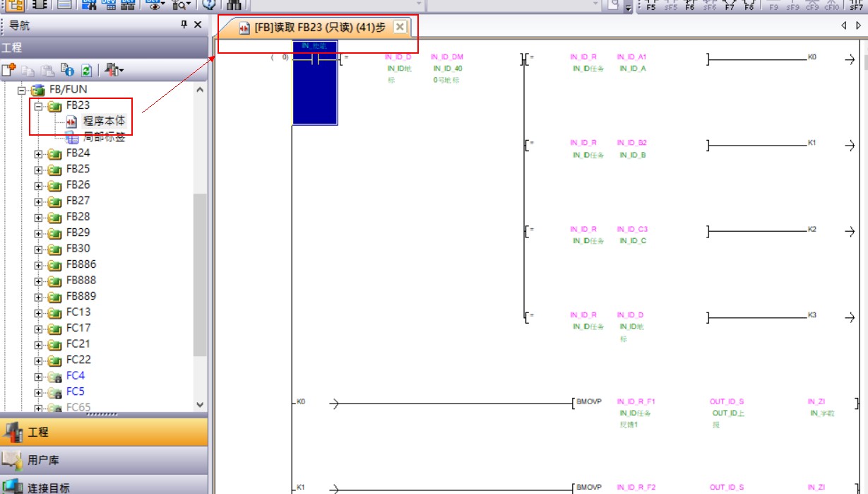Open 连接目标 navigation pane
The height and width of the screenshot is (494, 868).
coord(48,488)
